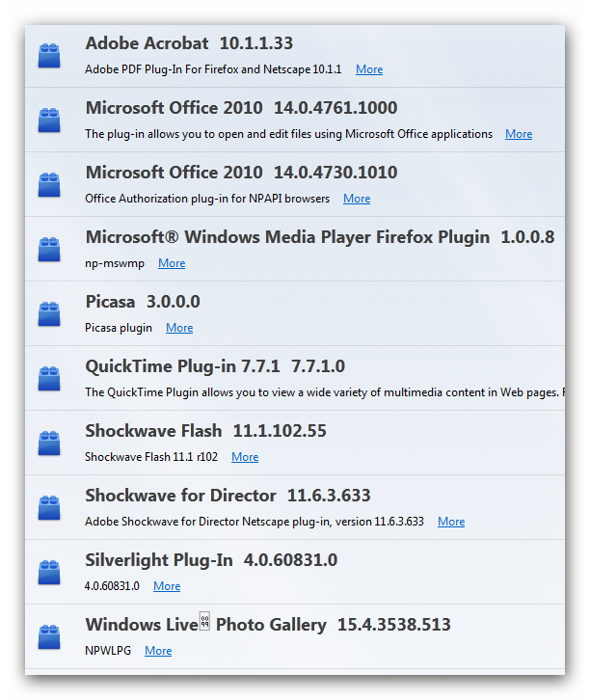Select Silverlight Plug-In 4.0.60831.0 title

[x=211, y=560]
